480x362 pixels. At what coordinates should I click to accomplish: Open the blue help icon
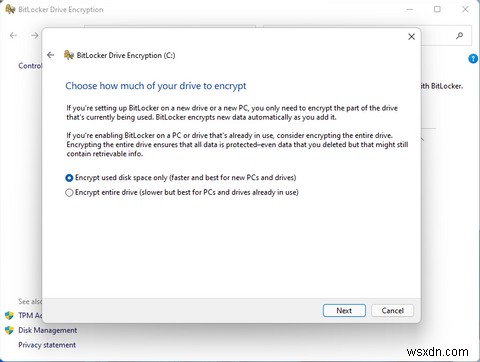tap(473, 59)
